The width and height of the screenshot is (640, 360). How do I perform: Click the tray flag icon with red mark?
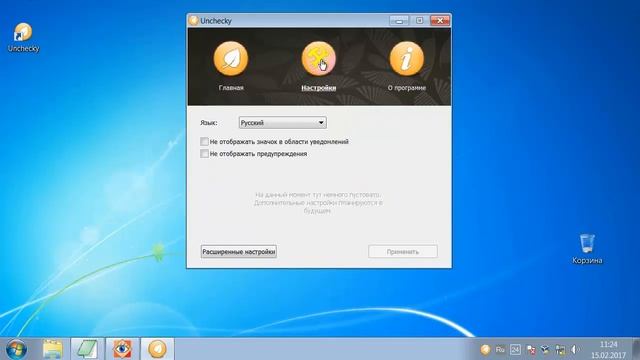click(x=531, y=350)
